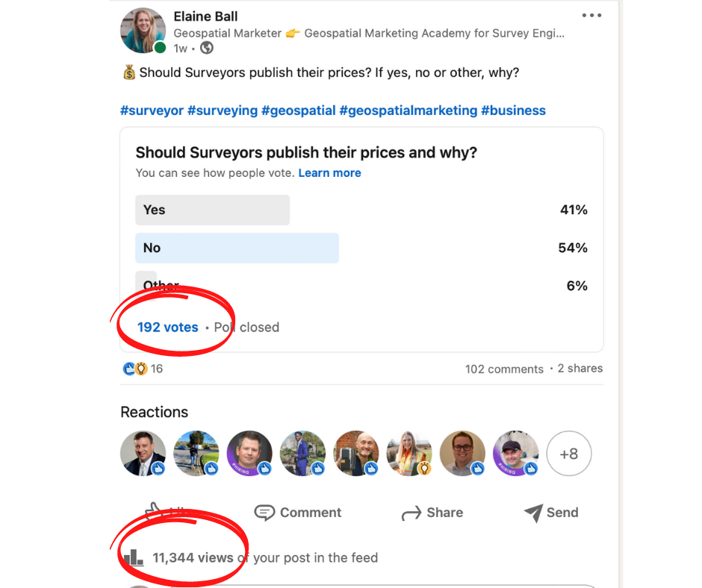
Task: Open the Learn more link in poll
Action: (329, 173)
